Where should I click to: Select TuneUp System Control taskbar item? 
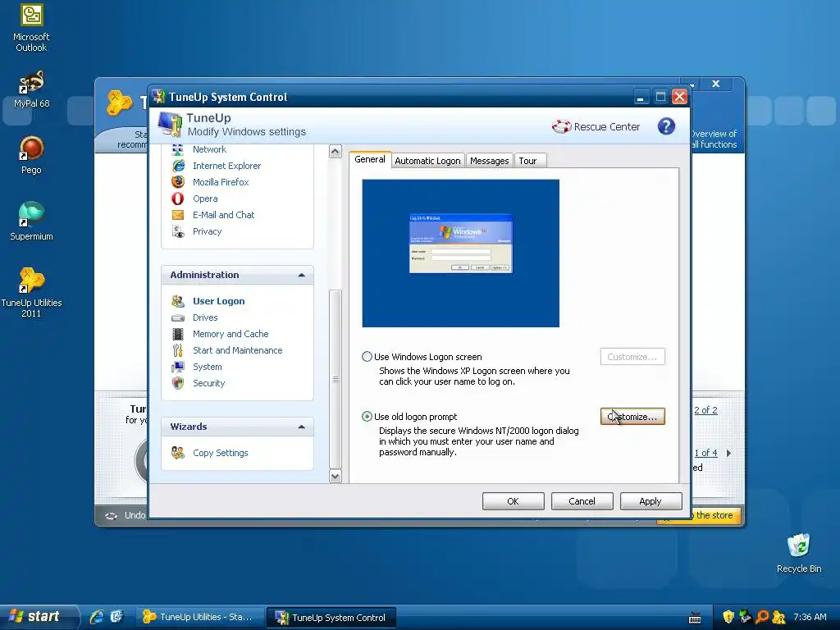[x=331, y=618]
